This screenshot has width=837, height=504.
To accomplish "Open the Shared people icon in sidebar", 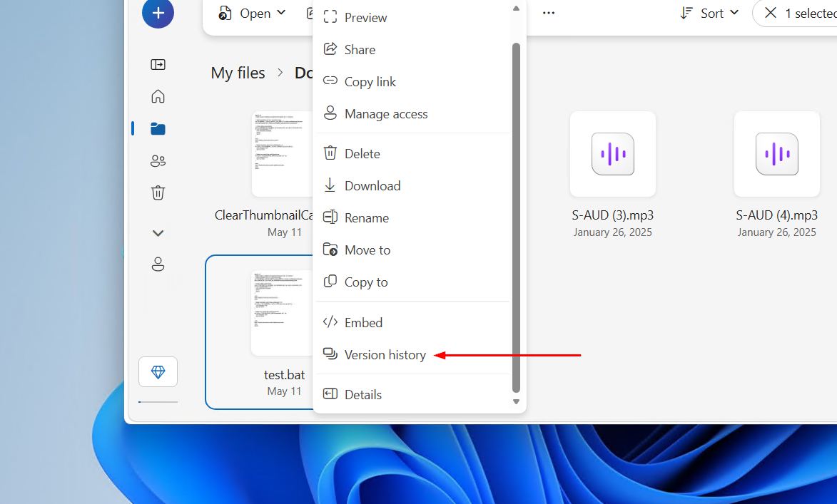I will point(158,160).
